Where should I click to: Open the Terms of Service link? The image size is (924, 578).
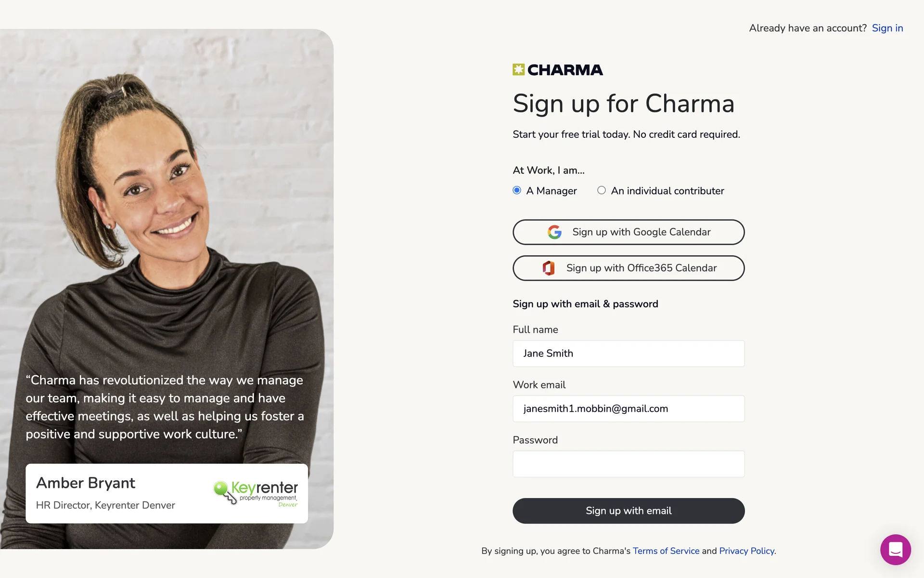tap(666, 551)
